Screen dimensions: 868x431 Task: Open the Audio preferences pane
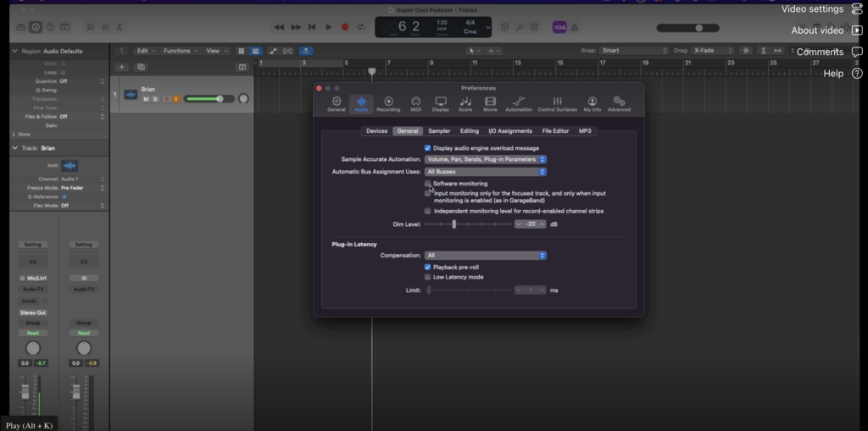coord(361,104)
